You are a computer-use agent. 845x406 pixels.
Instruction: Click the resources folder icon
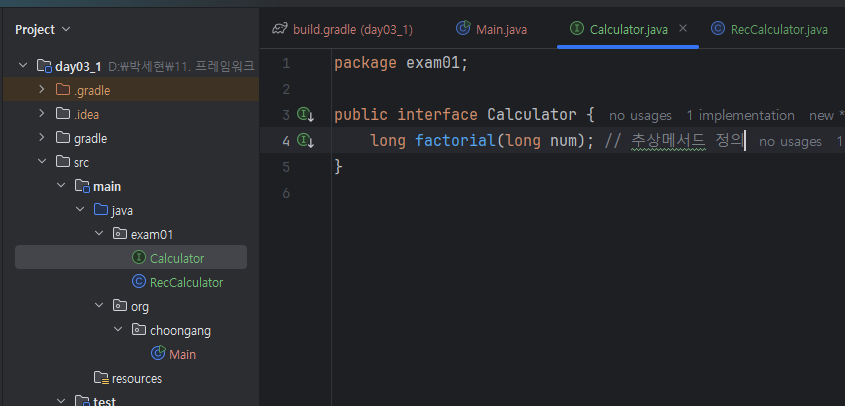[100, 378]
